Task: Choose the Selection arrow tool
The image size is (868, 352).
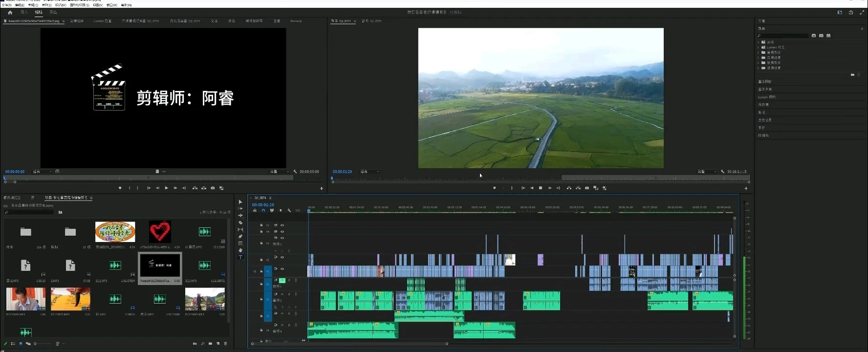Action: point(240,202)
